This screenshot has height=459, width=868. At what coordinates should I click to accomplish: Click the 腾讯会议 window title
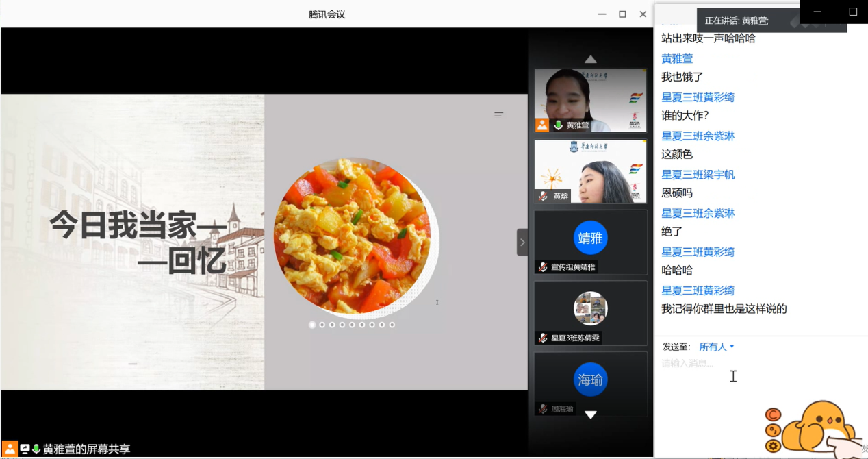(327, 14)
